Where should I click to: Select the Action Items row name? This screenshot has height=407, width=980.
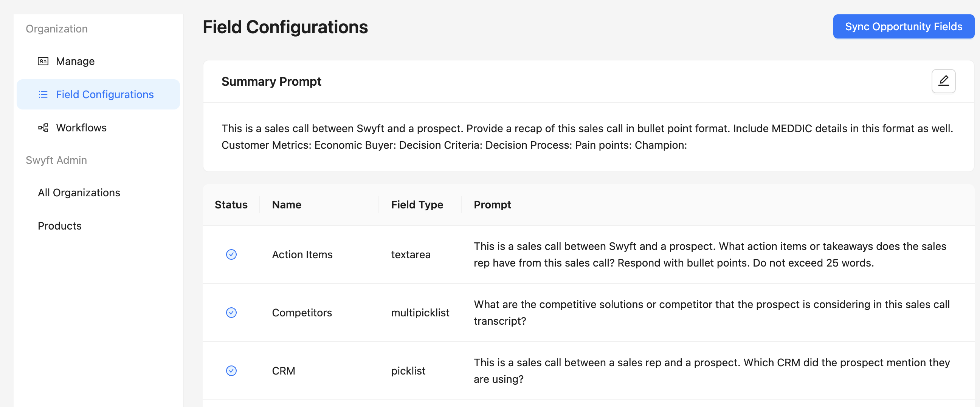pyautogui.click(x=302, y=254)
